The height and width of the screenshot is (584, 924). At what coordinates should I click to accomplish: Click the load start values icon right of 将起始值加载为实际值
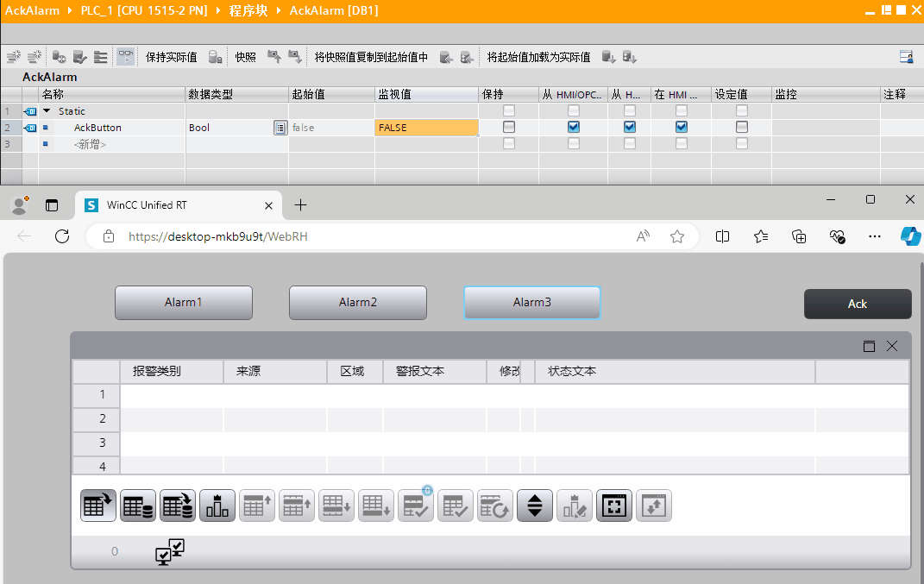click(609, 57)
